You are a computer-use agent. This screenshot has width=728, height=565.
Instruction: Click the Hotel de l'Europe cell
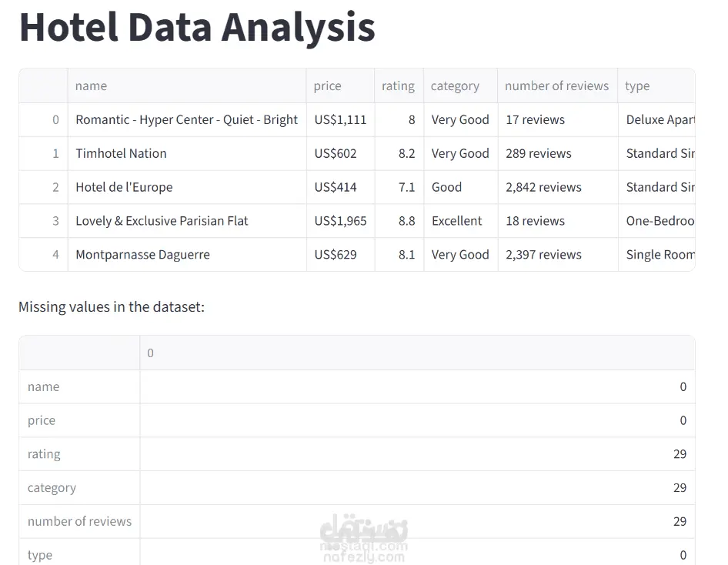click(x=124, y=187)
